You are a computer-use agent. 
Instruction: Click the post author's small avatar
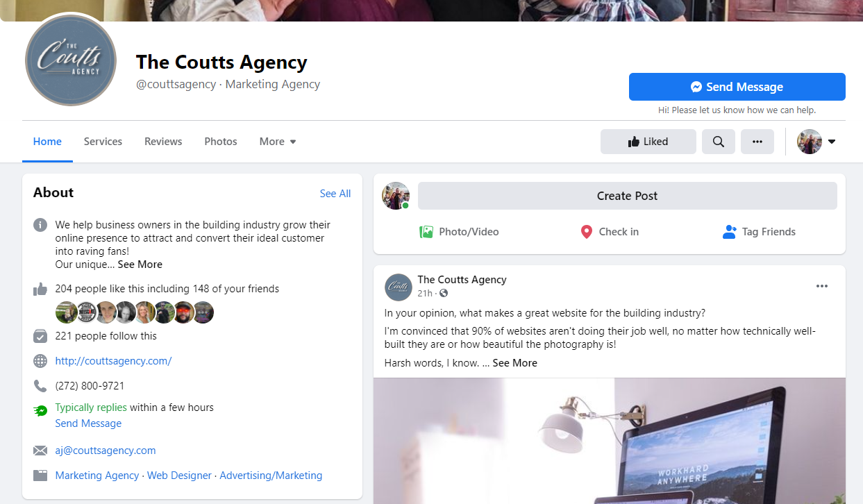point(399,287)
